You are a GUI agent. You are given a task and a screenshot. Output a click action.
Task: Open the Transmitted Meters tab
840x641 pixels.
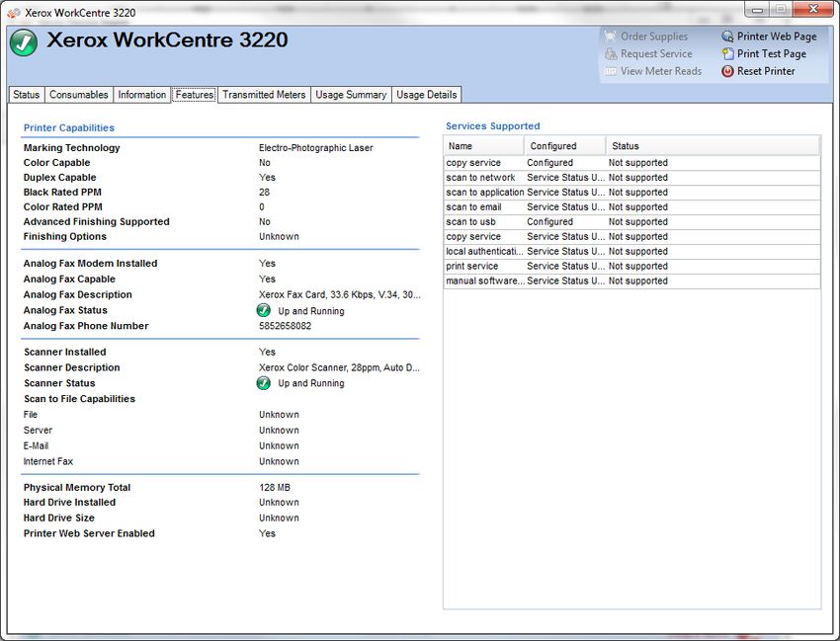[264, 95]
